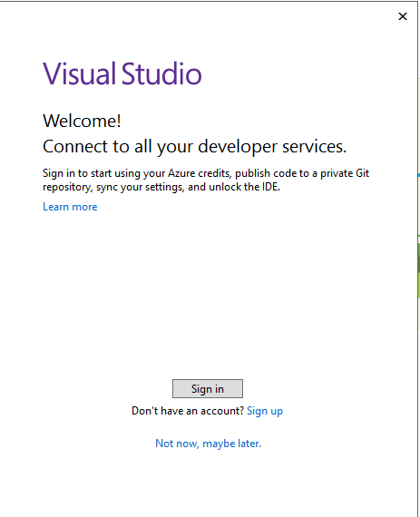
Task: Click the phrase unlock the IDE
Action: pos(244,187)
